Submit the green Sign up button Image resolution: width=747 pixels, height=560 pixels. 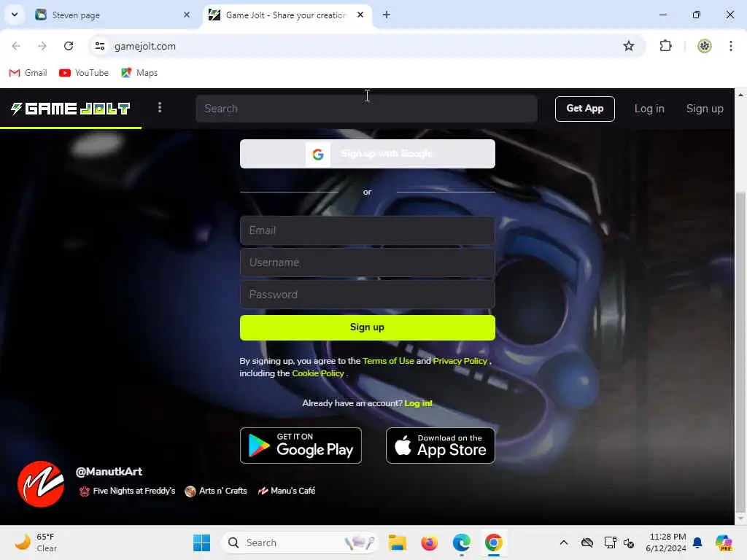pos(368,327)
